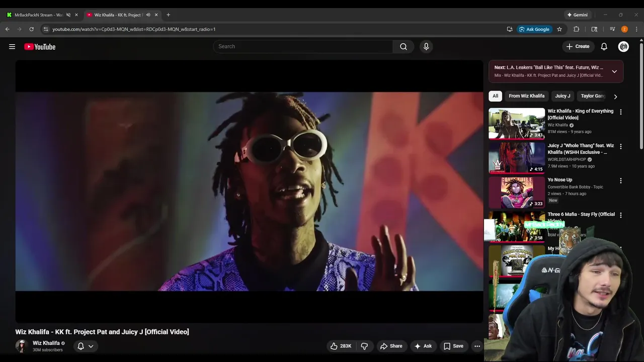Open more actions ellipsis under video

pyautogui.click(x=477, y=346)
